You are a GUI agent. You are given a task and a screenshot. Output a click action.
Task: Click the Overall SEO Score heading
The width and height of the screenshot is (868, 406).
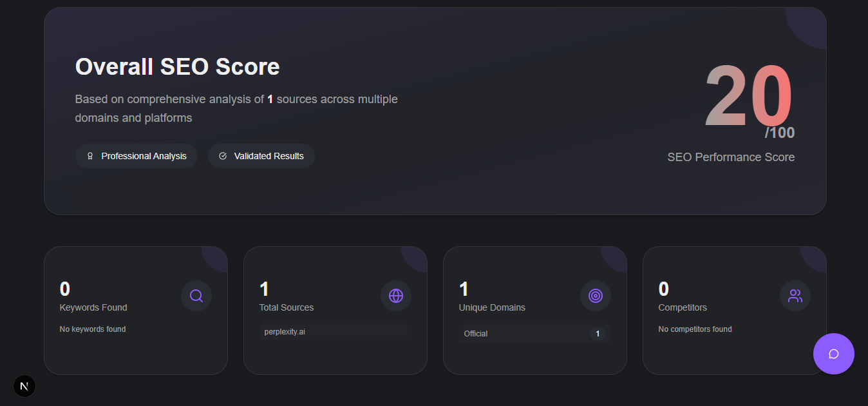click(177, 66)
